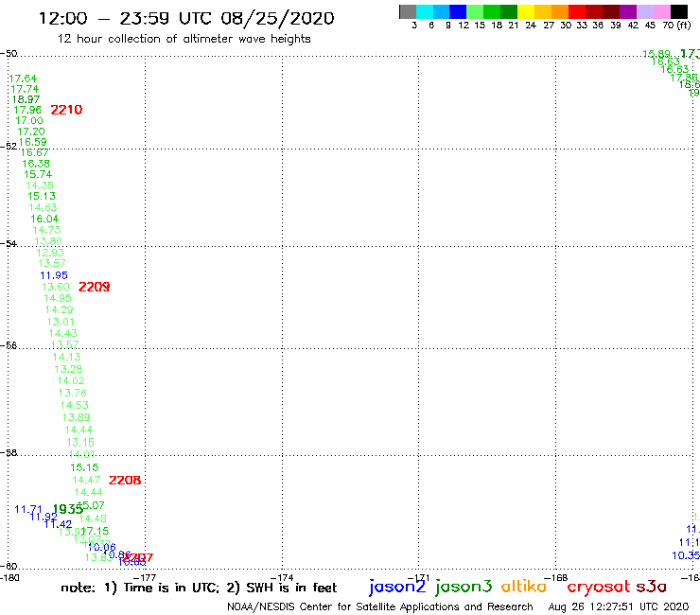Click the date range title text
The width and height of the screenshot is (700, 615).
pos(186,19)
